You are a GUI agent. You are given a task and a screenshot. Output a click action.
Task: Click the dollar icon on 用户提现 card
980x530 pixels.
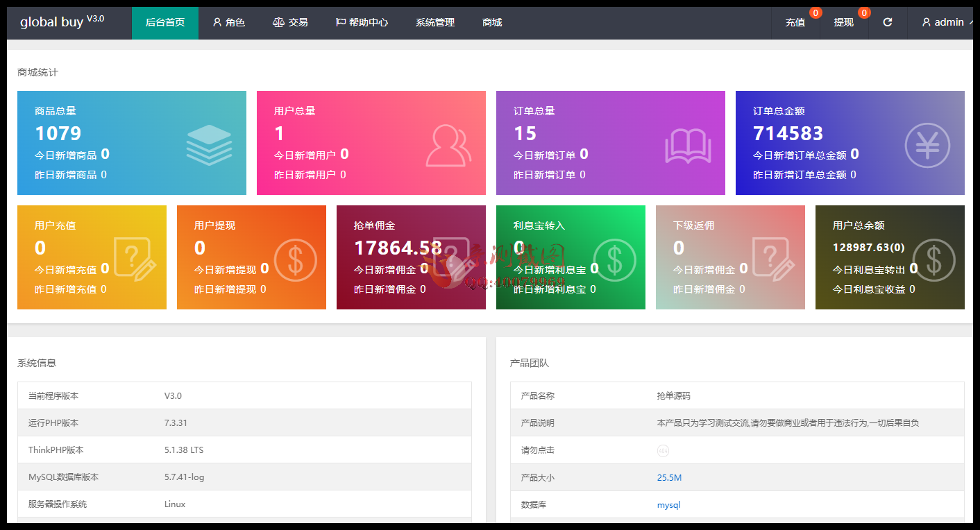coord(295,259)
